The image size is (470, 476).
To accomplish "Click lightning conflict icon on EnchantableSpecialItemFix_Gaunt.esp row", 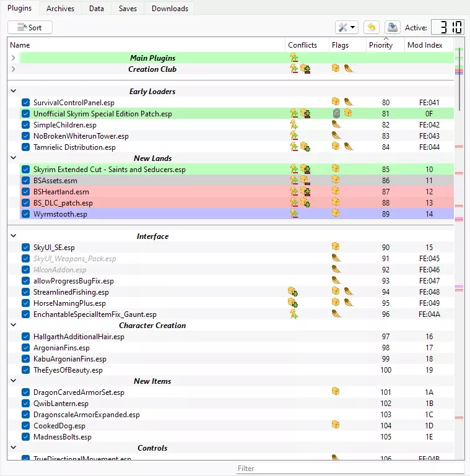I will [x=294, y=314].
